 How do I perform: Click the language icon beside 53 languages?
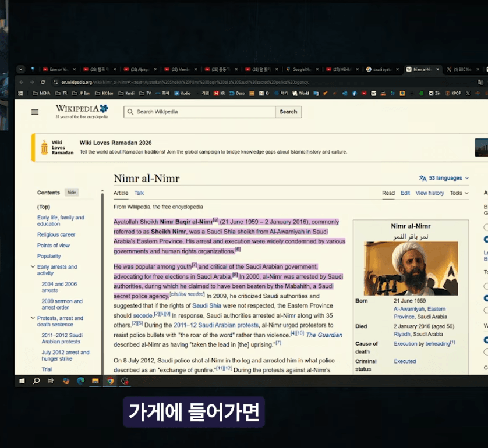[422, 178]
